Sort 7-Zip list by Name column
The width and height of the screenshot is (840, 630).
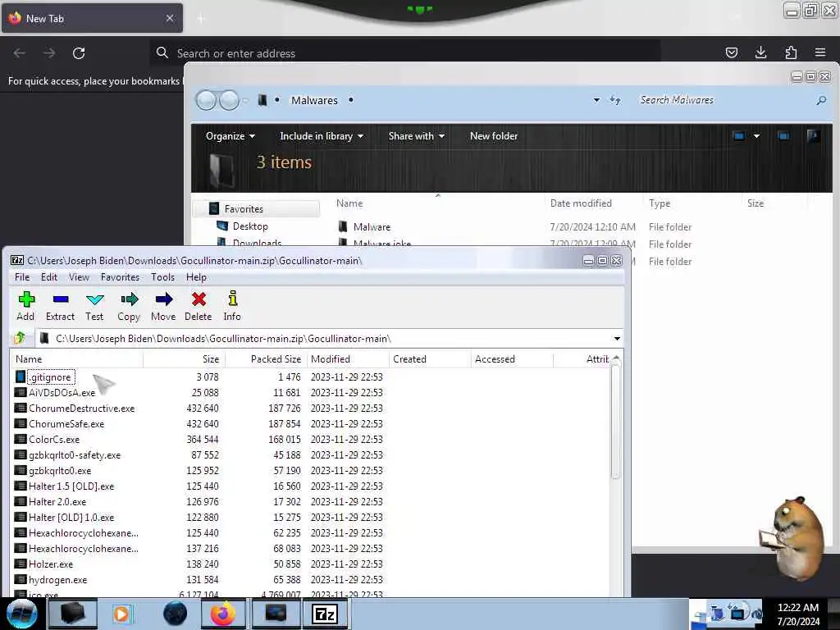point(76,359)
